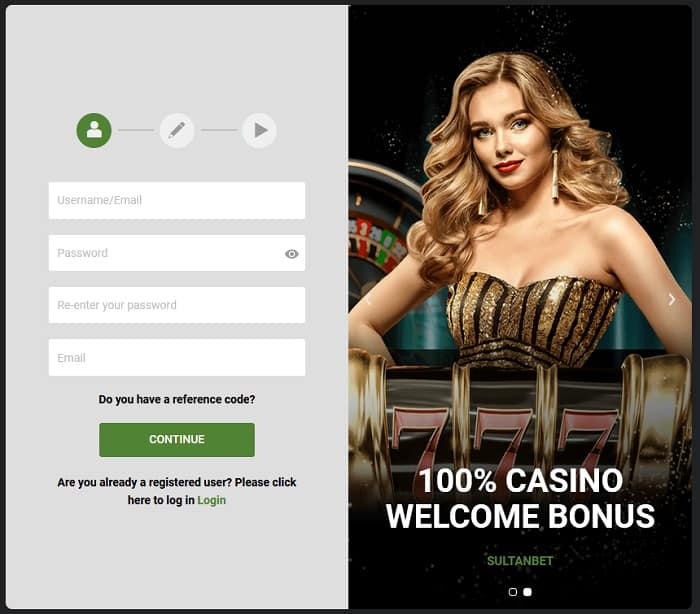Click into the Password field

pyautogui.click(x=177, y=253)
